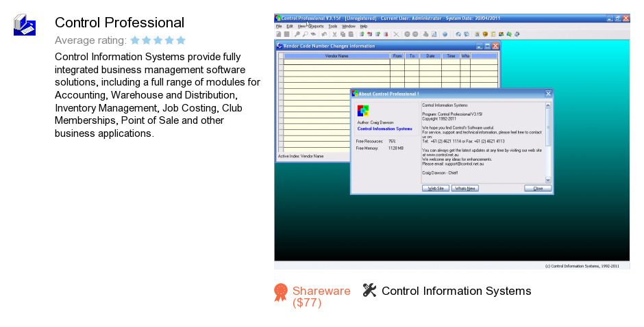Screen dimensions: 644x327
Task: Click the two-people toolbar icon
Action: point(501,34)
